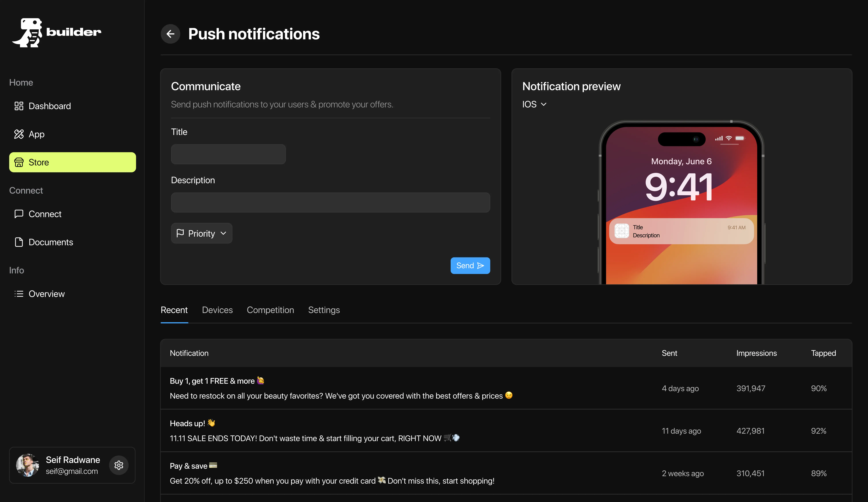Click the Title input field

[228, 154]
